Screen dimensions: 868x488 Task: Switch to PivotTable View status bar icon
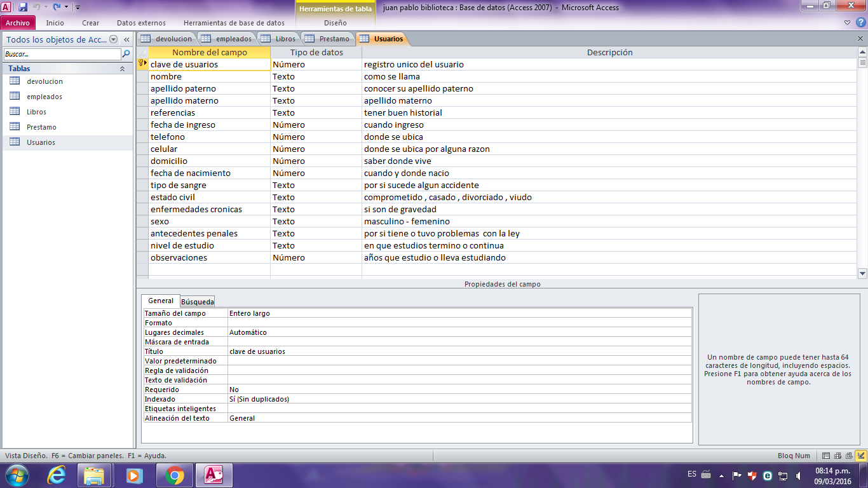tap(838, 456)
